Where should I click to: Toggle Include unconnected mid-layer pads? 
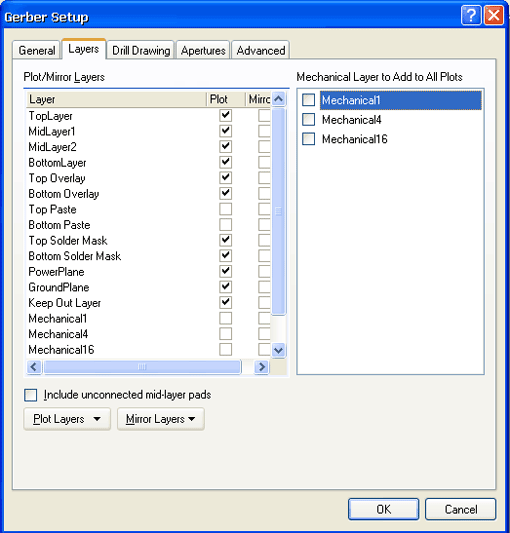[x=31, y=395]
